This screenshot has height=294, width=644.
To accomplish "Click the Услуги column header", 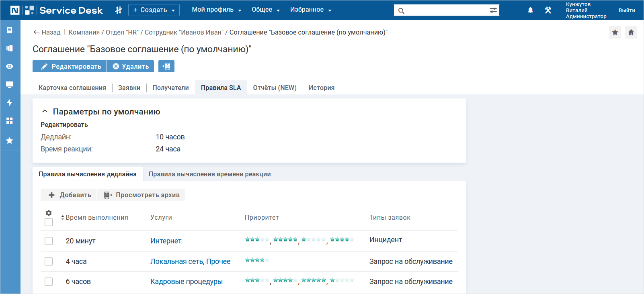I will [x=161, y=218].
